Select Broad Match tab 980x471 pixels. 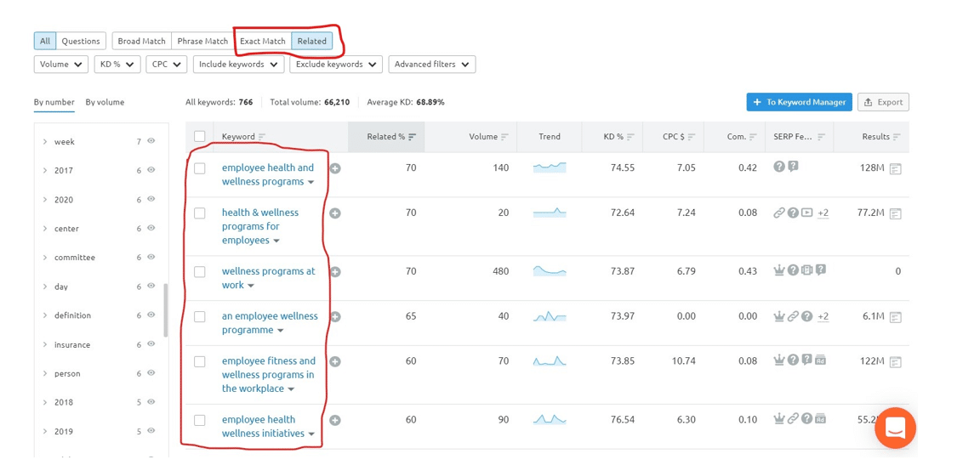(142, 41)
